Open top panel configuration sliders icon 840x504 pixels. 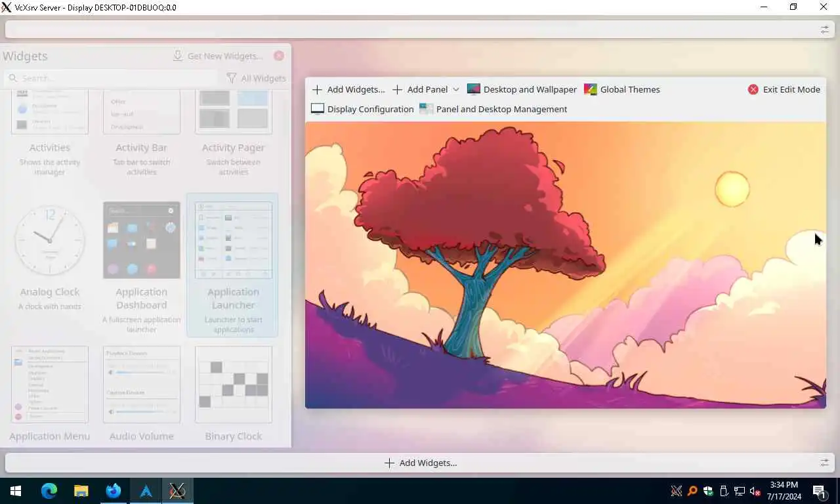click(825, 30)
